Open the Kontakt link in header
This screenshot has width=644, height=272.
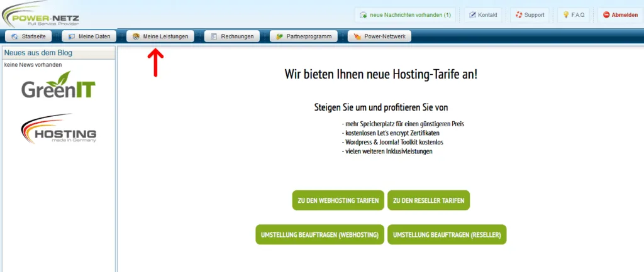(482, 15)
